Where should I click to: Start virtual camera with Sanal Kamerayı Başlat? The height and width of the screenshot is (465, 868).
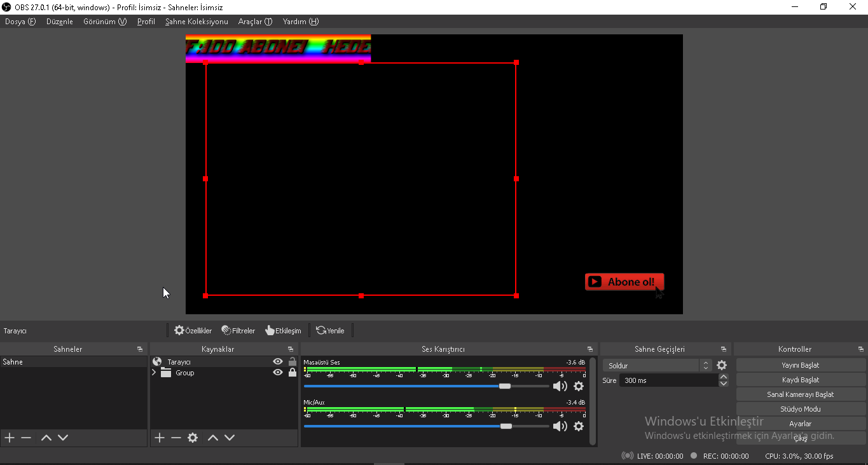point(801,394)
